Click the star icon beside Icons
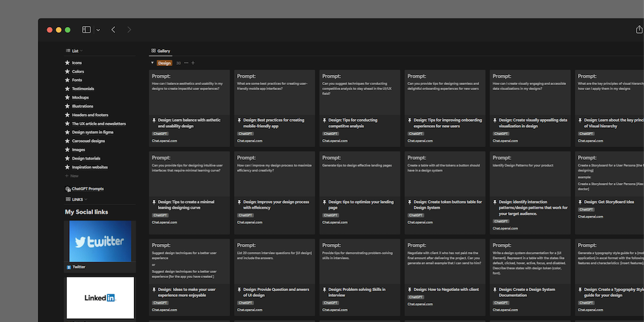 point(67,63)
